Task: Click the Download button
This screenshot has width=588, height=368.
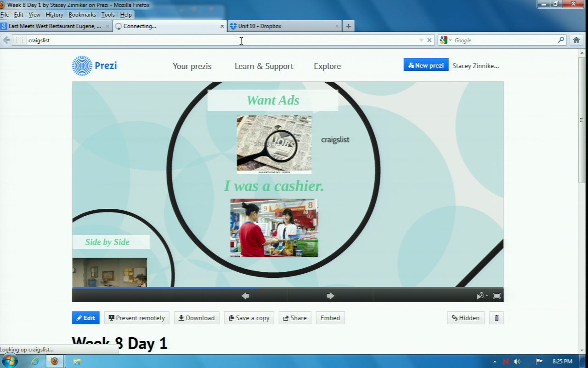Action: [196, 318]
